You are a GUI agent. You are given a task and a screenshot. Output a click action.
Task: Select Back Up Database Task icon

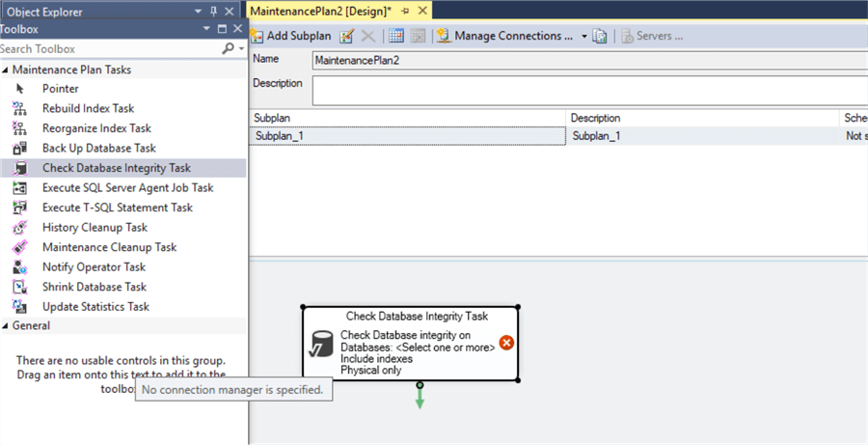pos(19,148)
